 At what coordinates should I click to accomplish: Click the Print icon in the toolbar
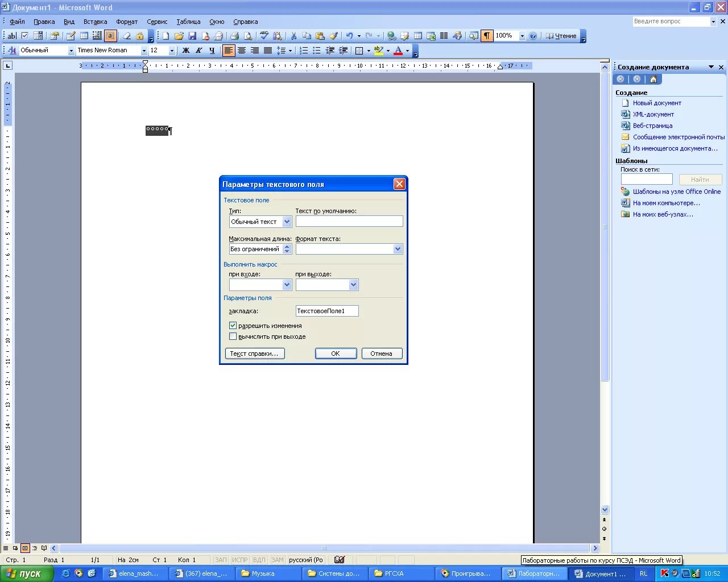tap(234, 36)
